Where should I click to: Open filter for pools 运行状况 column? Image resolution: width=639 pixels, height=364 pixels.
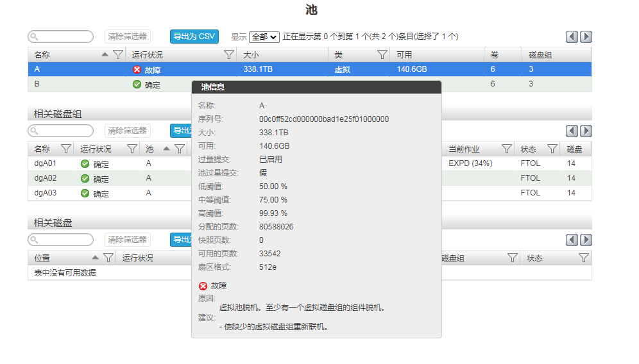(x=229, y=54)
